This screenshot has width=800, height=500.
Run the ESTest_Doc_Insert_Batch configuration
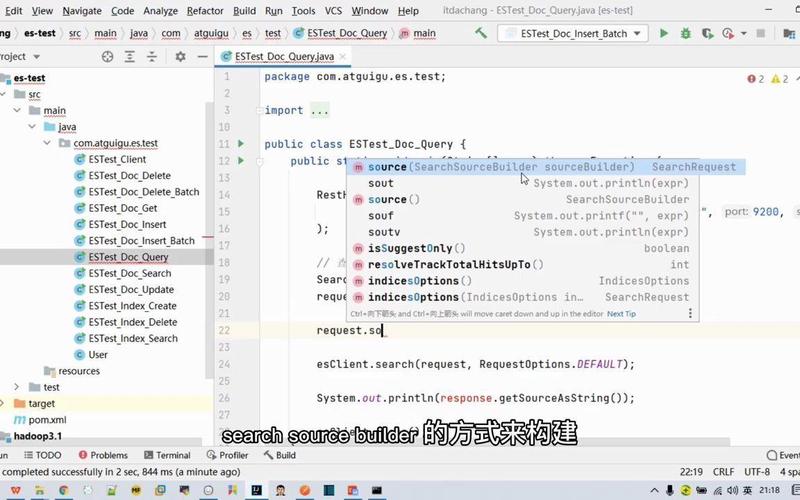tap(663, 33)
